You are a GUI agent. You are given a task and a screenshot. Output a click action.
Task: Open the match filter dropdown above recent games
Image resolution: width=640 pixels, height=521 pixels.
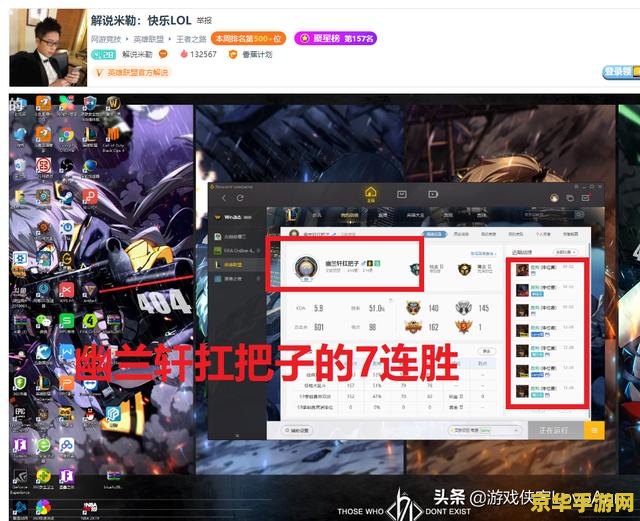click(565, 252)
